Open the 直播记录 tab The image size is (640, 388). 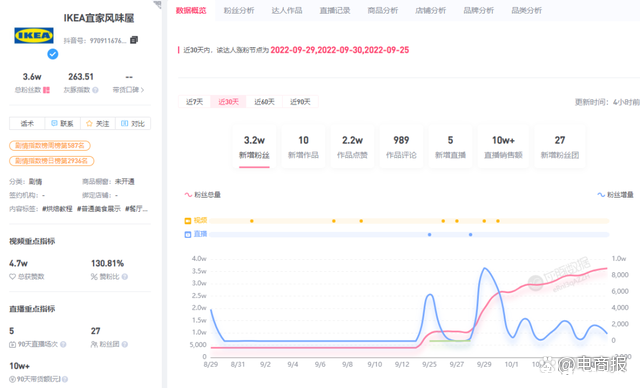click(335, 11)
